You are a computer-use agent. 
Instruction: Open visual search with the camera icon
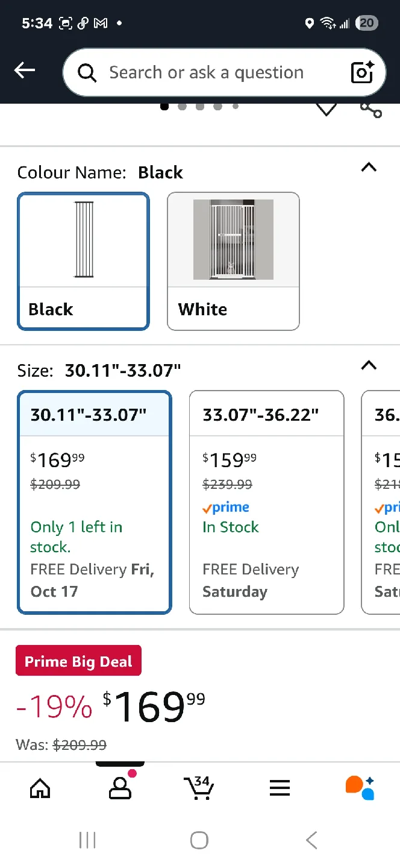coord(361,72)
